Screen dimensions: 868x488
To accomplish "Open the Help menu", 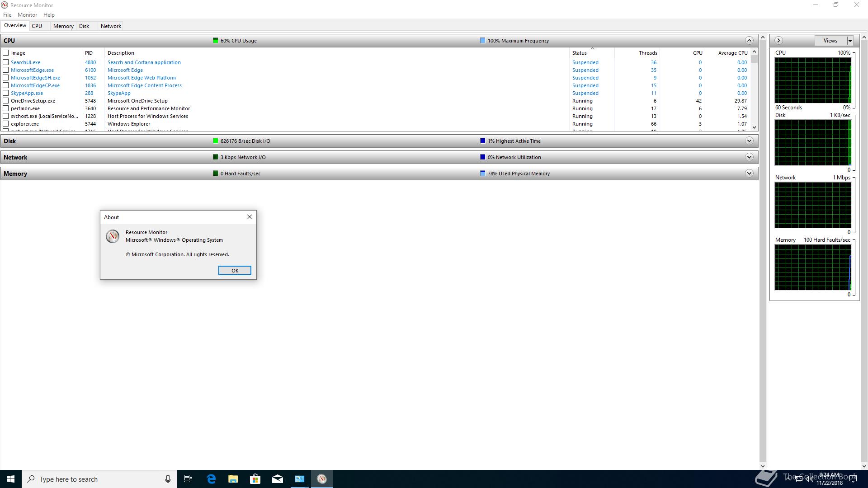I will (49, 15).
